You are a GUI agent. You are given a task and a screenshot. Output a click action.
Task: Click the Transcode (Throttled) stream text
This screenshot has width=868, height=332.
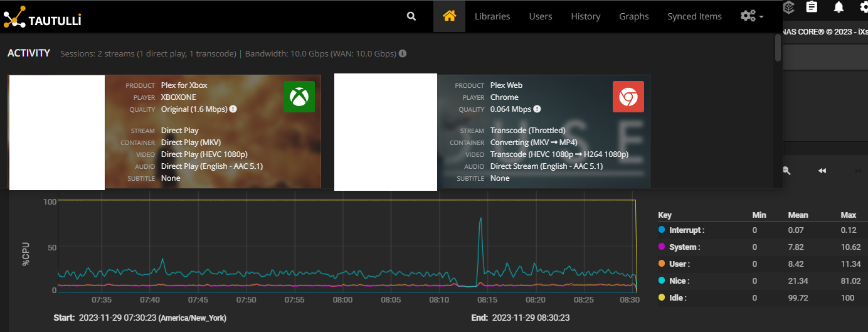[x=528, y=131]
